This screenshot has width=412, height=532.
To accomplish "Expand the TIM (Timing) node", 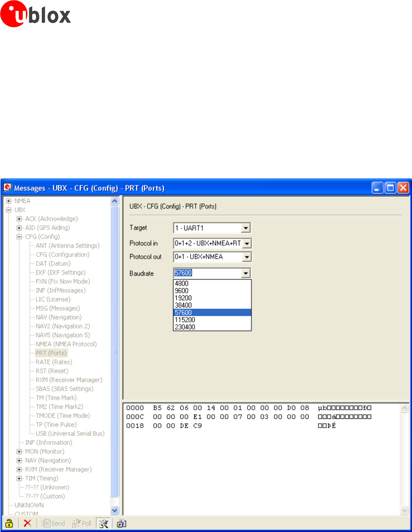I will pyautogui.click(x=19, y=479).
